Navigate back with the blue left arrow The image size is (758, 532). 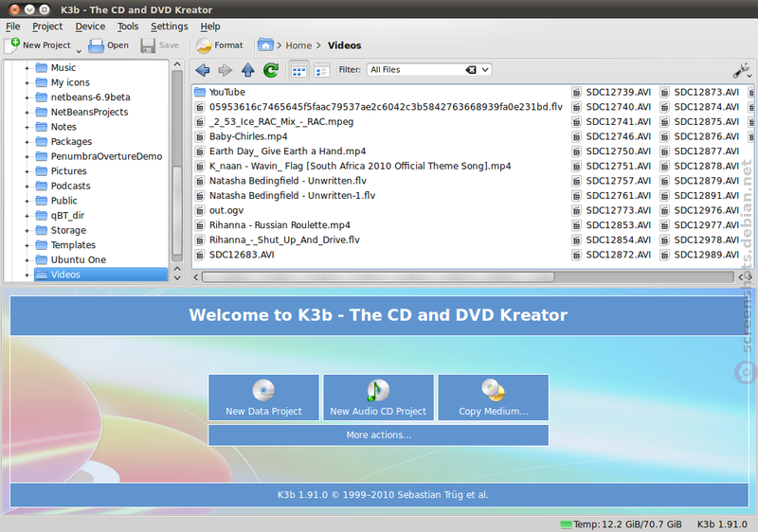coord(203,70)
